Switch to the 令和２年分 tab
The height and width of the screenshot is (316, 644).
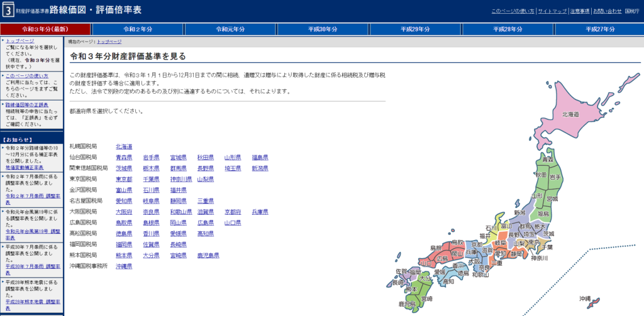138,30
